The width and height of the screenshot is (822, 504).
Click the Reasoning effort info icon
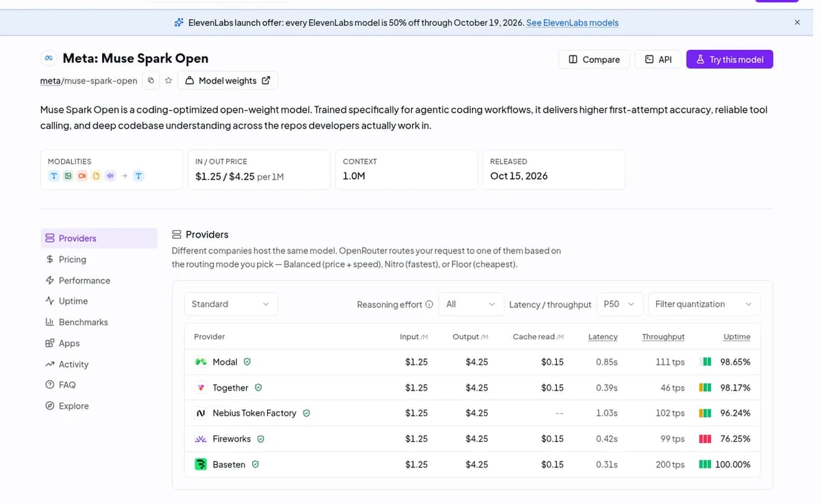429,304
